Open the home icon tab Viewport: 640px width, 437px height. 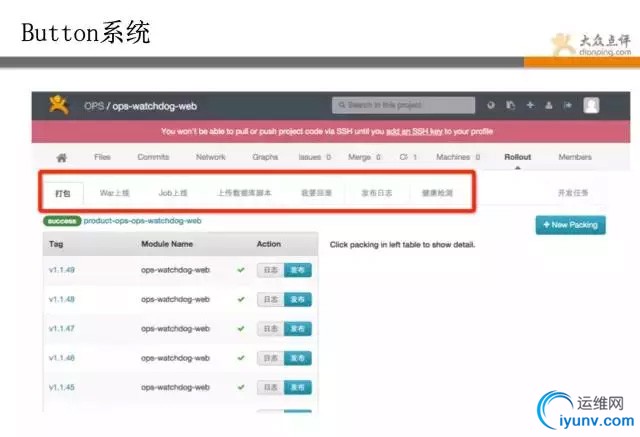pyautogui.click(x=62, y=157)
